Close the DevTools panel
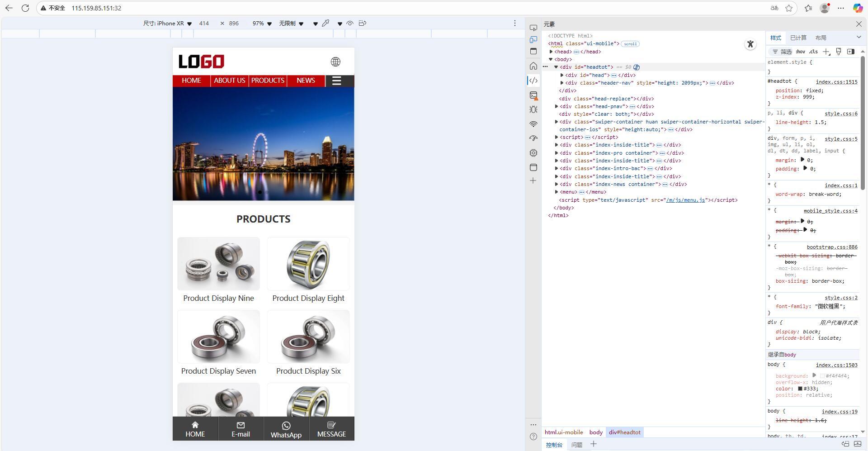 click(x=859, y=24)
